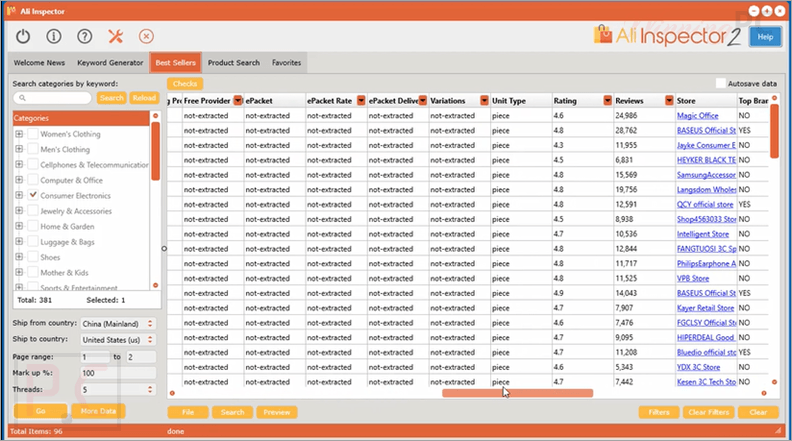The image size is (792, 441).
Task: Expand the Shoes tree node
Action: 19,257
